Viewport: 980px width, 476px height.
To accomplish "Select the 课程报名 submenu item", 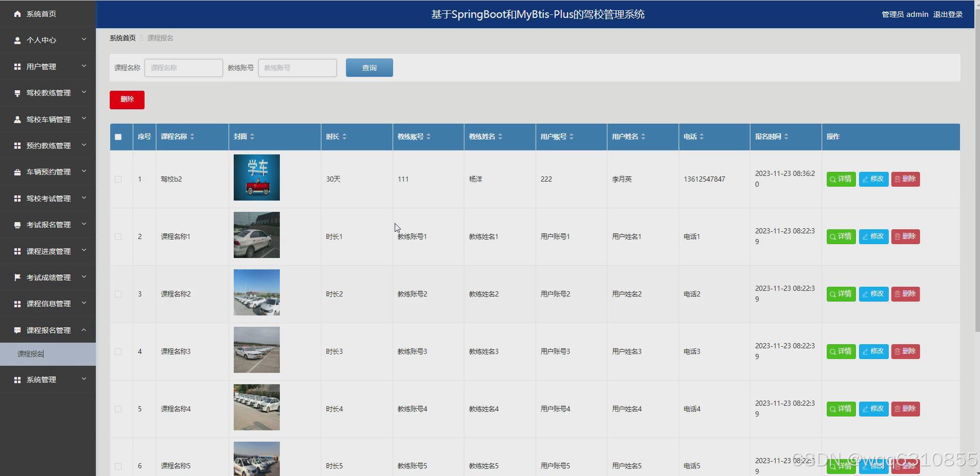I will 48,354.
